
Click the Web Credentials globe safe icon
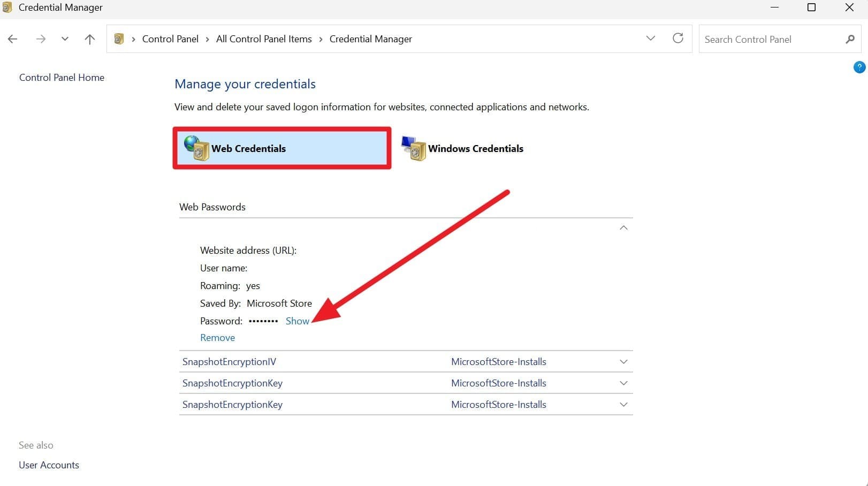click(x=196, y=148)
